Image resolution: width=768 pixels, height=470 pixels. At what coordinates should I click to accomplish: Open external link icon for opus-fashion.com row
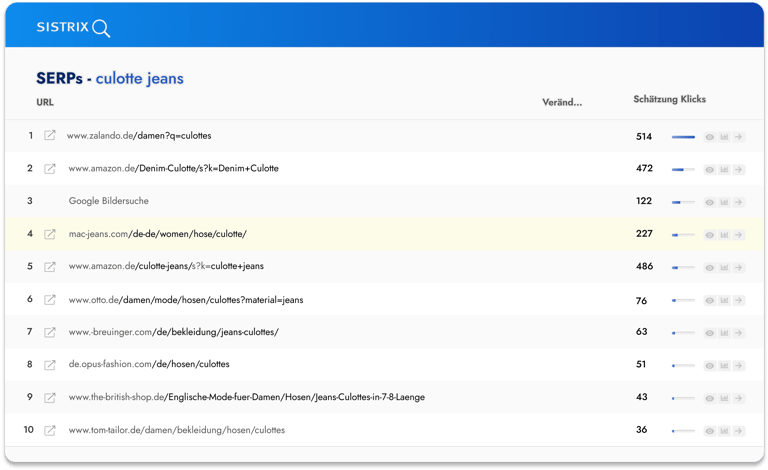(x=49, y=365)
